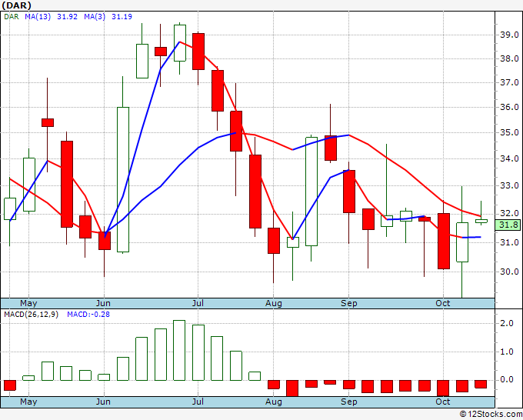The height and width of the screenshot is (420, 523).
Task: Click Sep on the MACD panel date axis
Action: [x=349, y=402]
